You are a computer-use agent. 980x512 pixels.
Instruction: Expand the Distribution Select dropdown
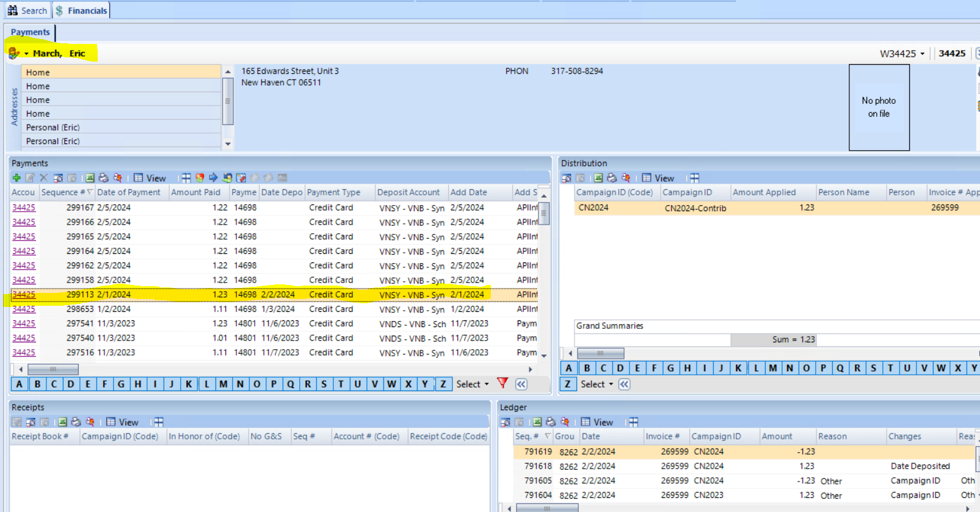point(597,384)
